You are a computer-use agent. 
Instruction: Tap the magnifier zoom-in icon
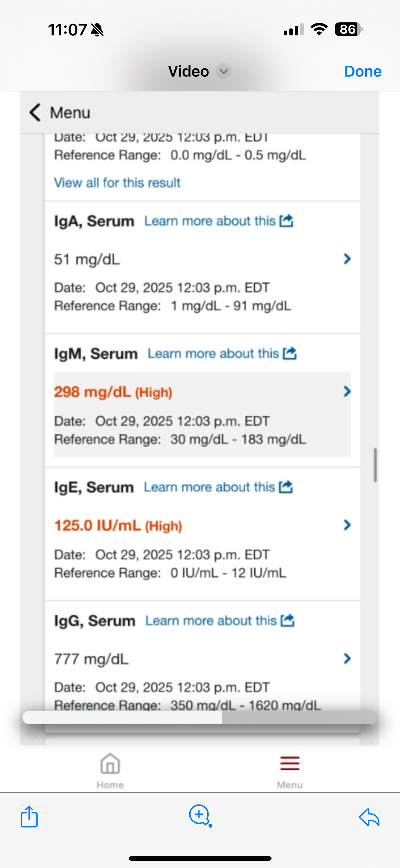200,815
